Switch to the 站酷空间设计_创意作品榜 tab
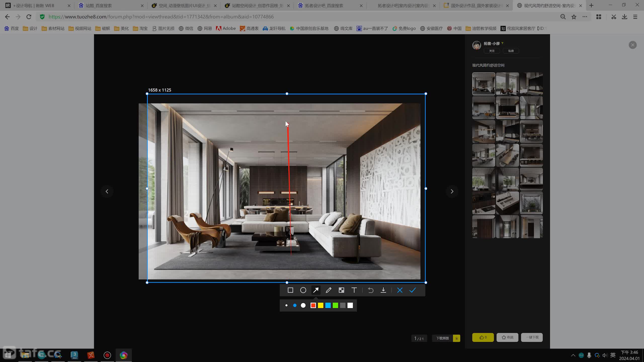644x362 pixels. (x=257, y=6)
